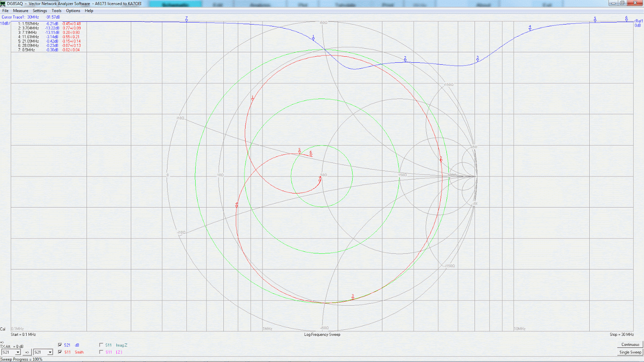
Task: Select blue trace marker 3 triangle
Action: click(478, 60)
